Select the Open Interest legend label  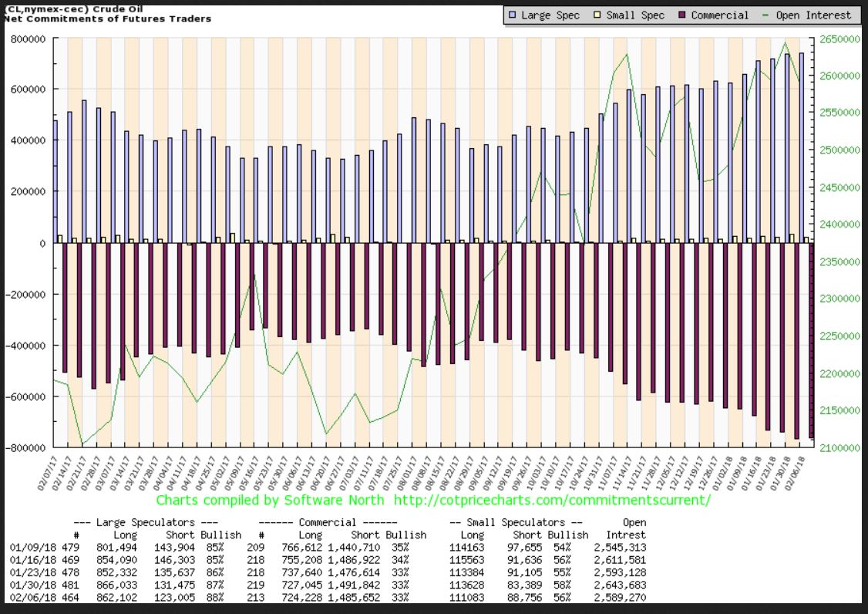click(x=814, y=15)
